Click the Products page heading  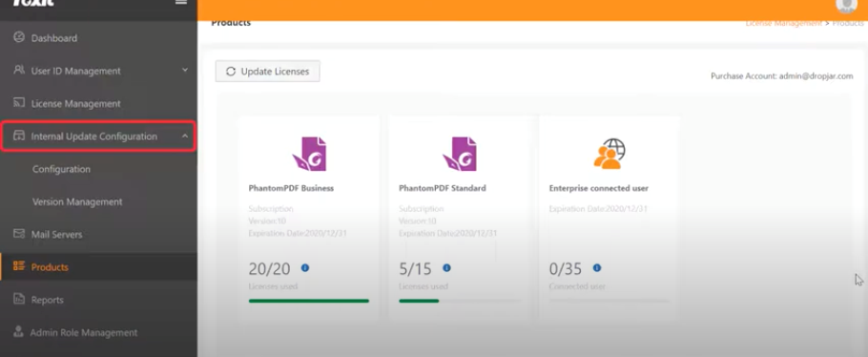tap(231, 23)
